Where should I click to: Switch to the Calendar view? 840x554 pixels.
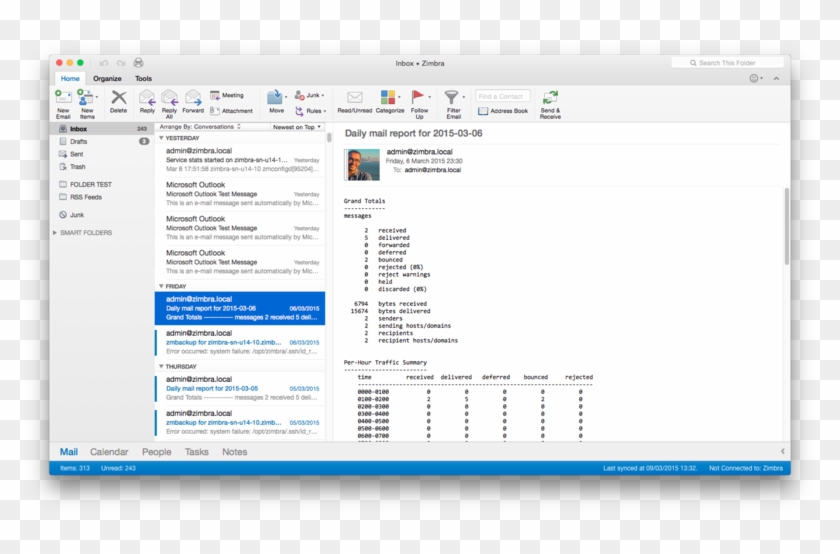[109, 452]
